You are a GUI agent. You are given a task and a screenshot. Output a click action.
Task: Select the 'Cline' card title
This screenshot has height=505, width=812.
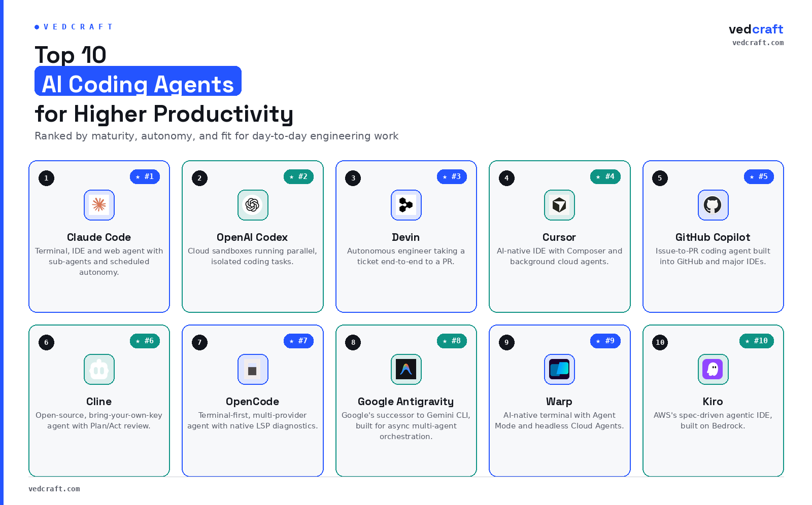(99, 402)
